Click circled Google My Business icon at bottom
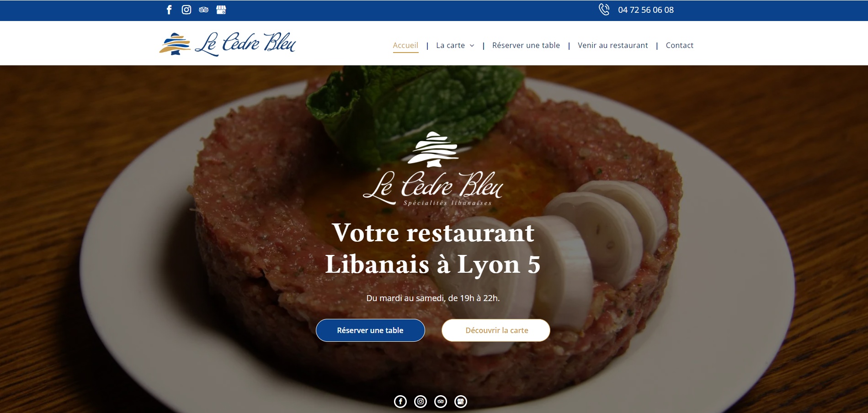 [461, 402]
